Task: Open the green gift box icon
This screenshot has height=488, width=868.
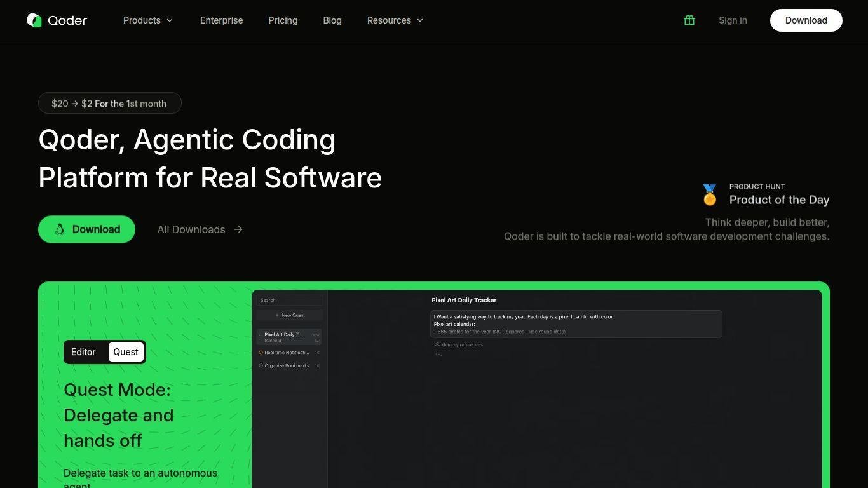Action: [689, 20]
